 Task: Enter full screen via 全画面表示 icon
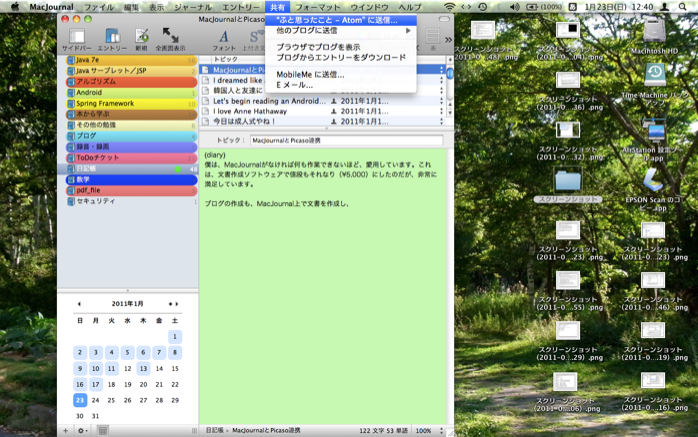[x=170, y=39]
